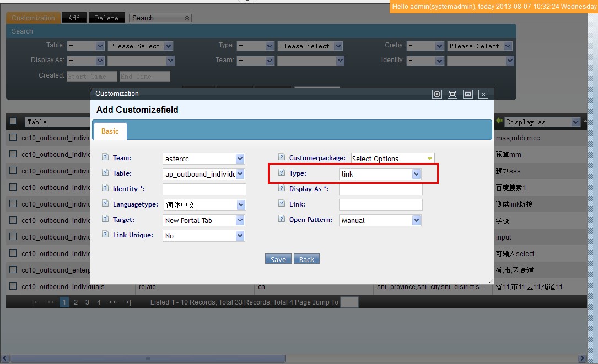Switch to the Customization tab
The width and height of the screenshot is (598, 364).
[x=33, y=18]
